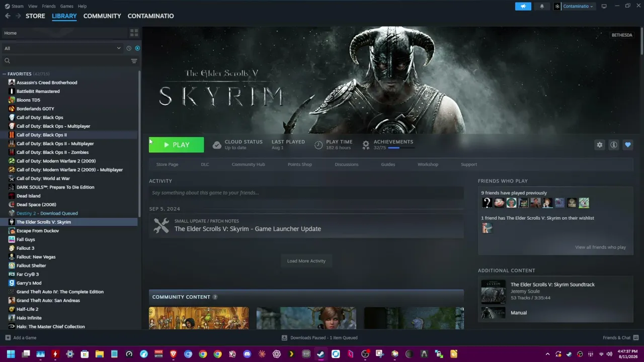Expand the All library filter dropdown
644x362 pixels.
(62, 48)
